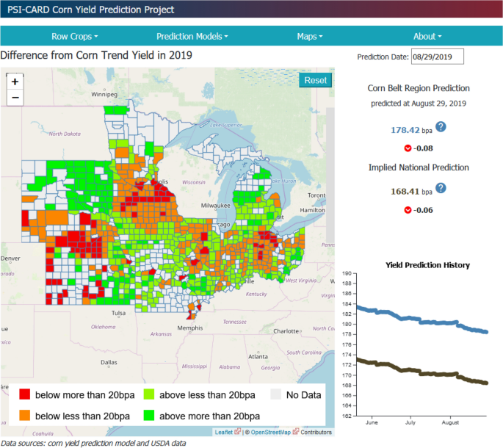Click external link icon beside OpenStreetMap
Viewport: 503px width, 448px height.
[x=295, y=432]
